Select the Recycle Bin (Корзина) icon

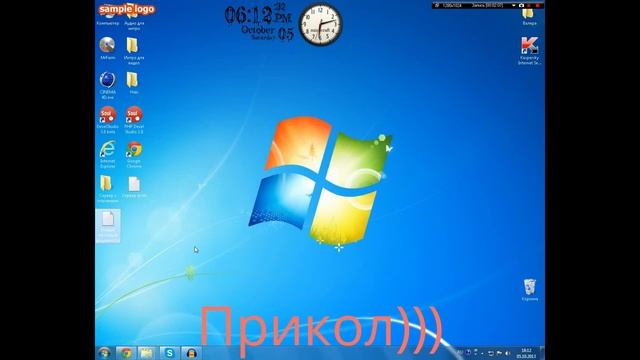pos(529,289)
